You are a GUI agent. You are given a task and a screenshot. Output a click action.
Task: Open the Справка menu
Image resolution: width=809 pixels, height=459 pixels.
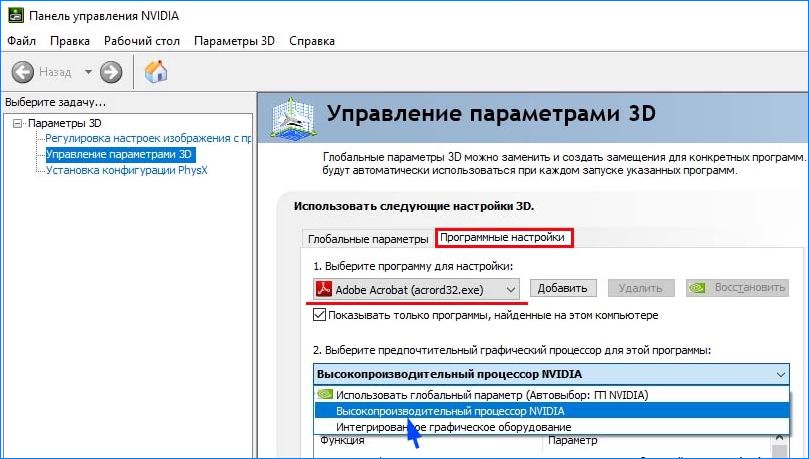tap(312, 41)
